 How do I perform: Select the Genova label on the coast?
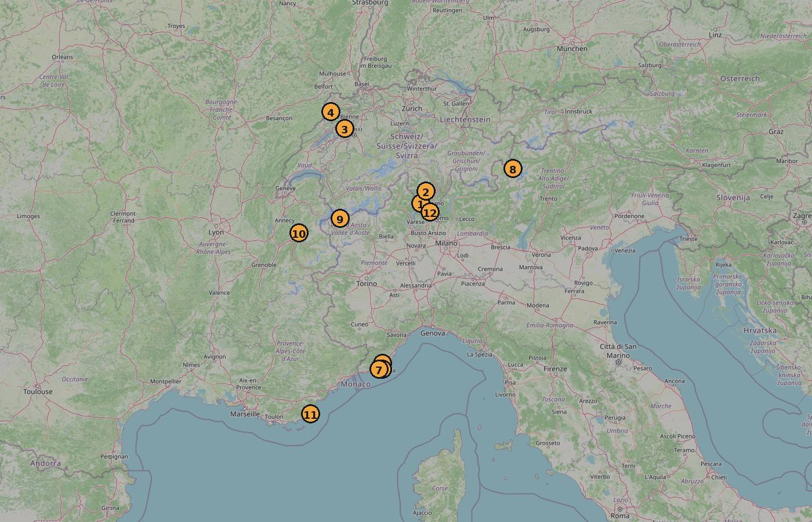(x=433, y=333)
